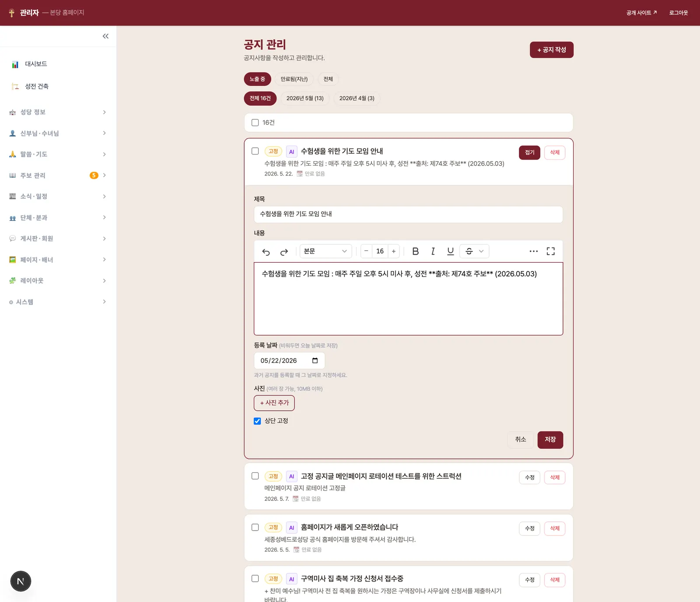This screenshot has height=602, width=700.
Task: Open the date picker calendar icon
Action: 315,361
